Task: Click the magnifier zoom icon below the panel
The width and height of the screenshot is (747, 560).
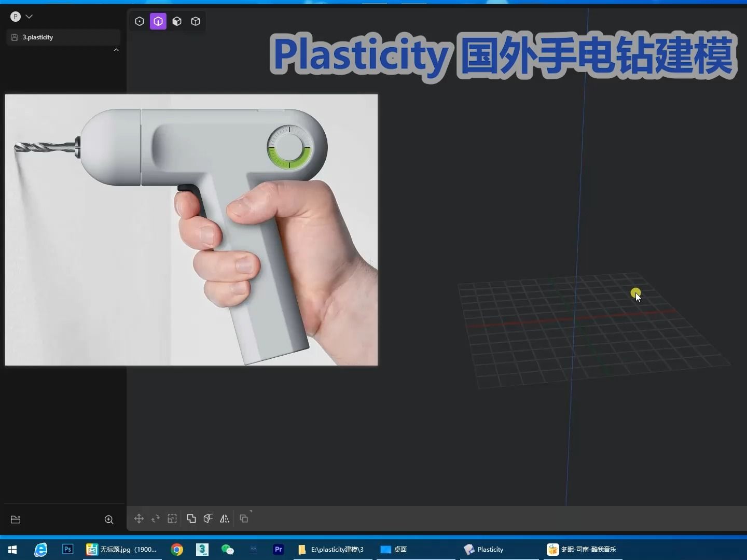Action: pyautogui.click(x=109, y=520)
